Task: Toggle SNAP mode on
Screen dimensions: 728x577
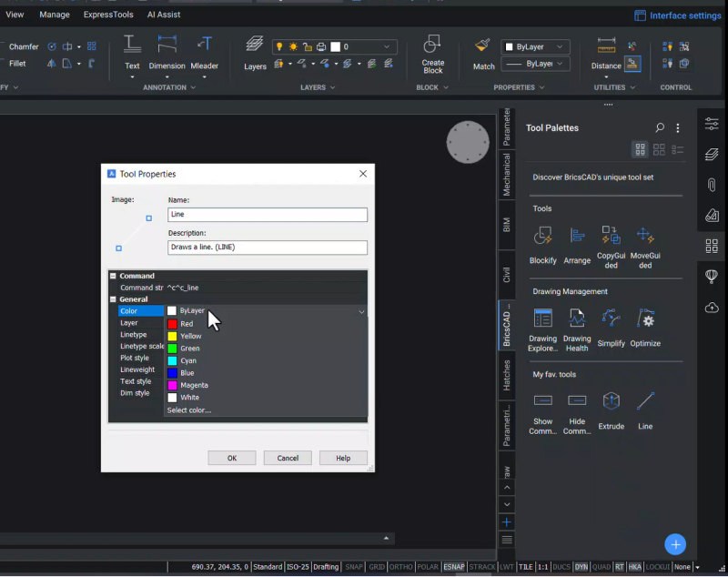Action: click(353, 566)
